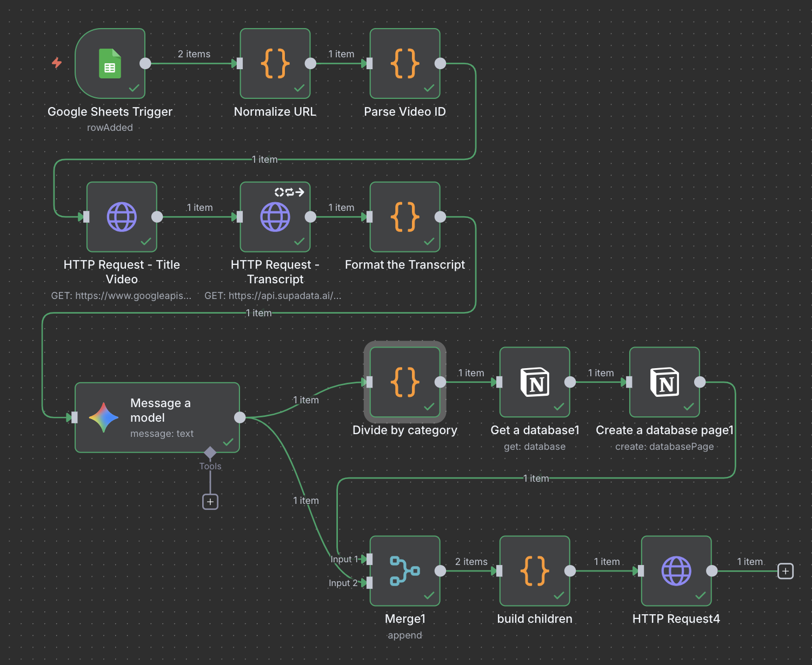Screen dimensions: 812x665
Task: Click 'GET: https://api.supadata.ai/...' subtitle
Action: click(x=273, y=296)
